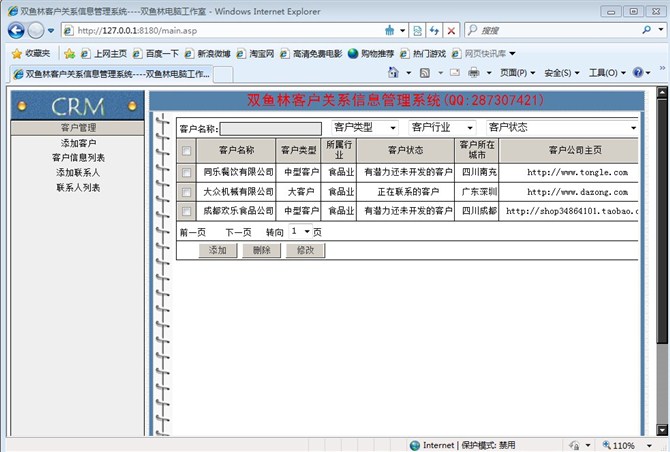
Task: Open dropdown arrow beside the Home icon
Action: pos(408,73)
